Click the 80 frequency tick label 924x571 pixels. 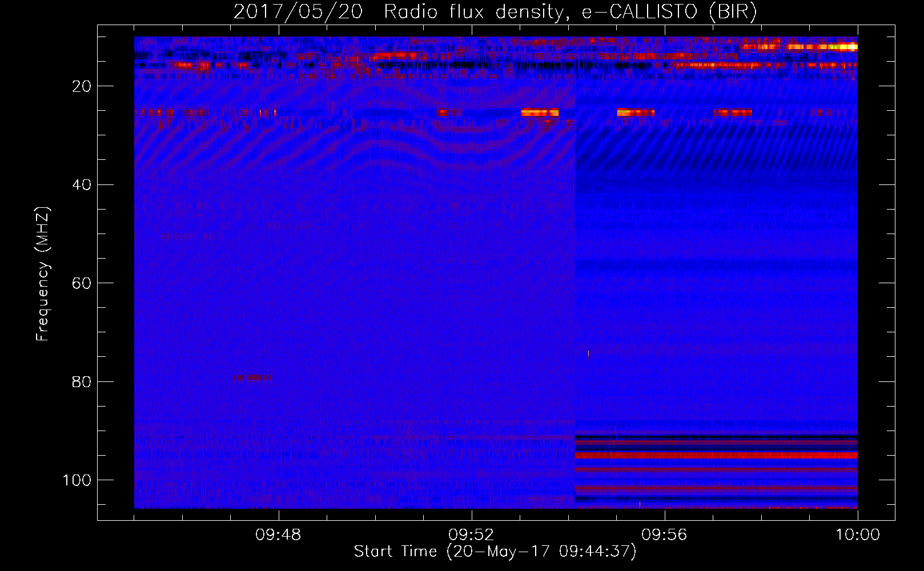82,382
